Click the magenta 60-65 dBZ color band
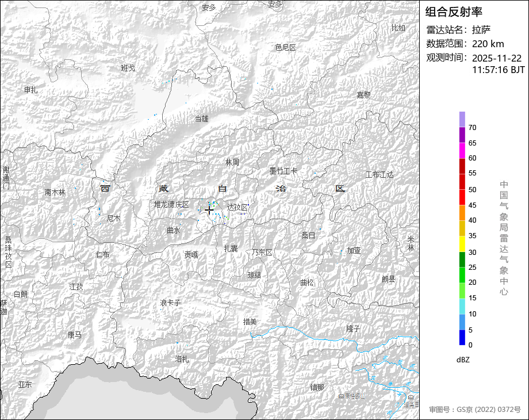This screenshot has width=529, height=420. [x=462, y=151]
